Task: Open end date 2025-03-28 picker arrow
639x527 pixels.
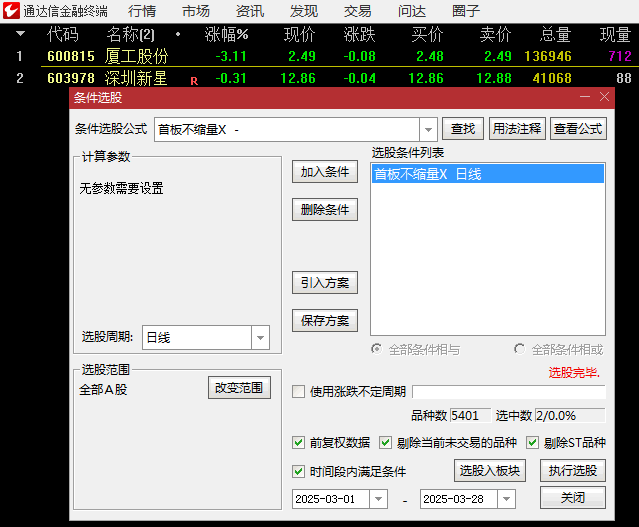Action: pyautogui.click(x=506, y=499)
